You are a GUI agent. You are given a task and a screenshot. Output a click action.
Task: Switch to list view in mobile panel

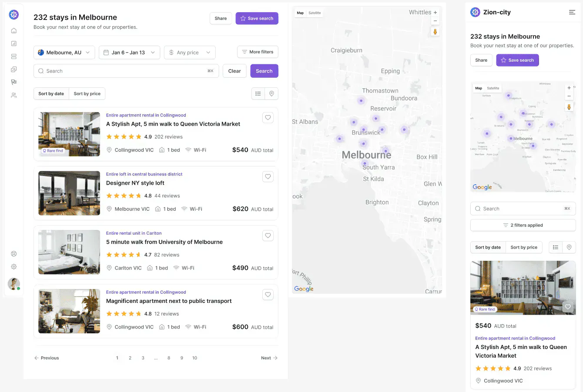click(x=556, y=247)
